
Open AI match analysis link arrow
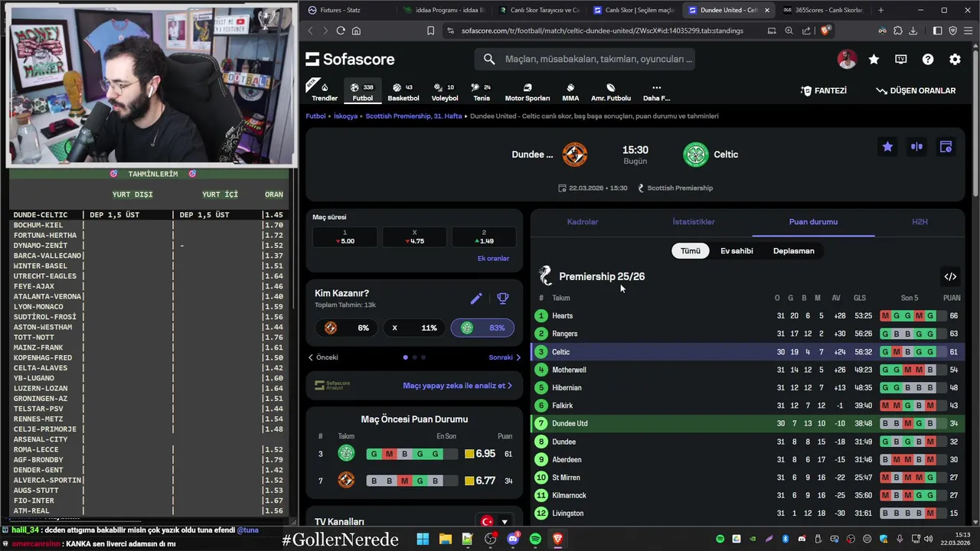(457, 386)
